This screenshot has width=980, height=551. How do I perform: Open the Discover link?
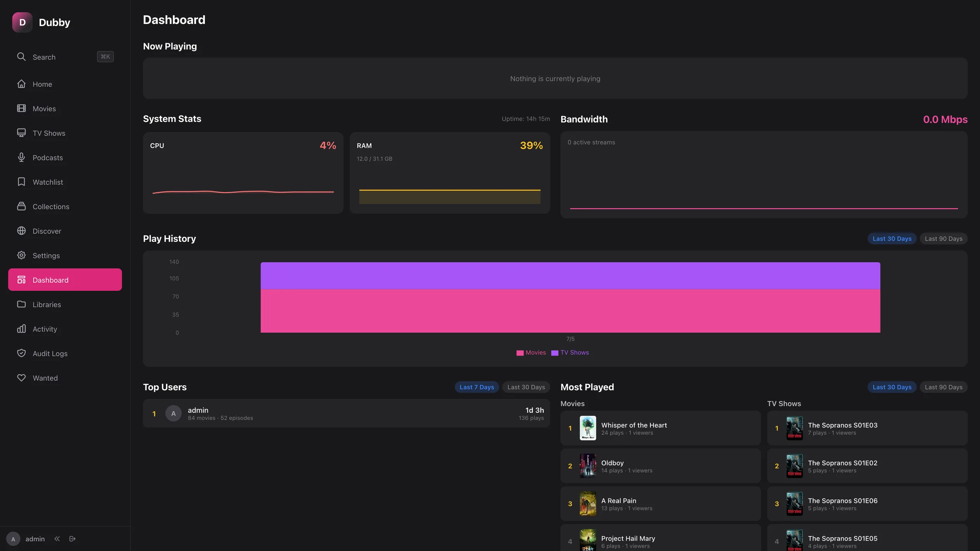65,231
